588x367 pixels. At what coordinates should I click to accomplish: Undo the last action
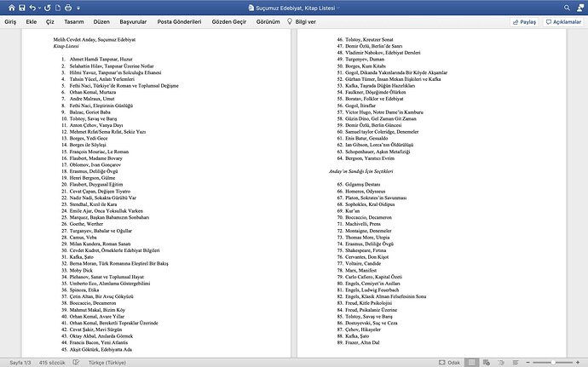pos(32,8)
